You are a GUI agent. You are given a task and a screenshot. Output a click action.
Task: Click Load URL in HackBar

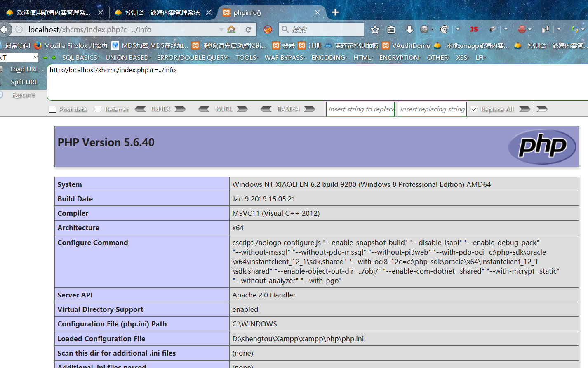pyautogui.click(x=24, y=69)
